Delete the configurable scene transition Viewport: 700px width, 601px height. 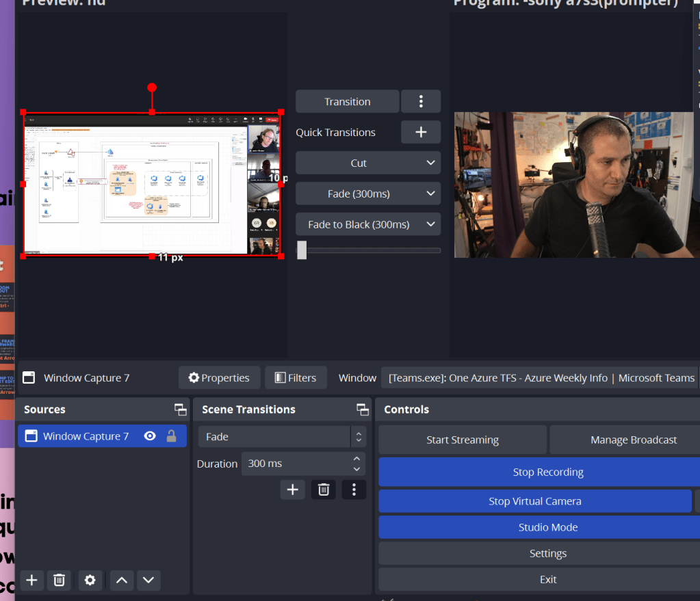(324, 490)
